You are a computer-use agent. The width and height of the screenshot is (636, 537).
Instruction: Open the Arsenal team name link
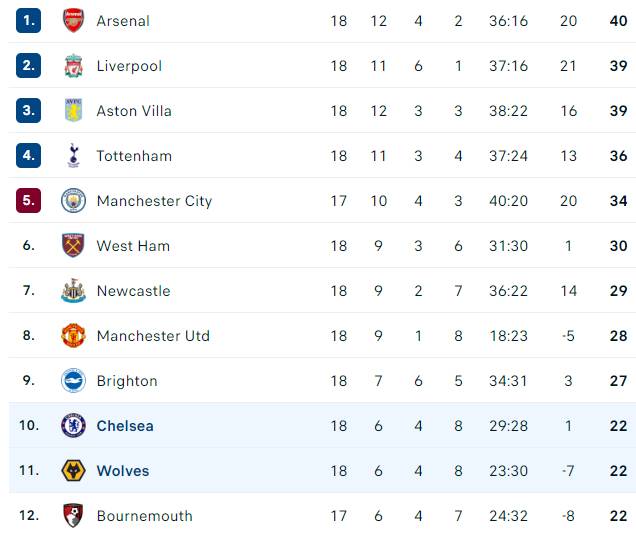tap(123, 21)
